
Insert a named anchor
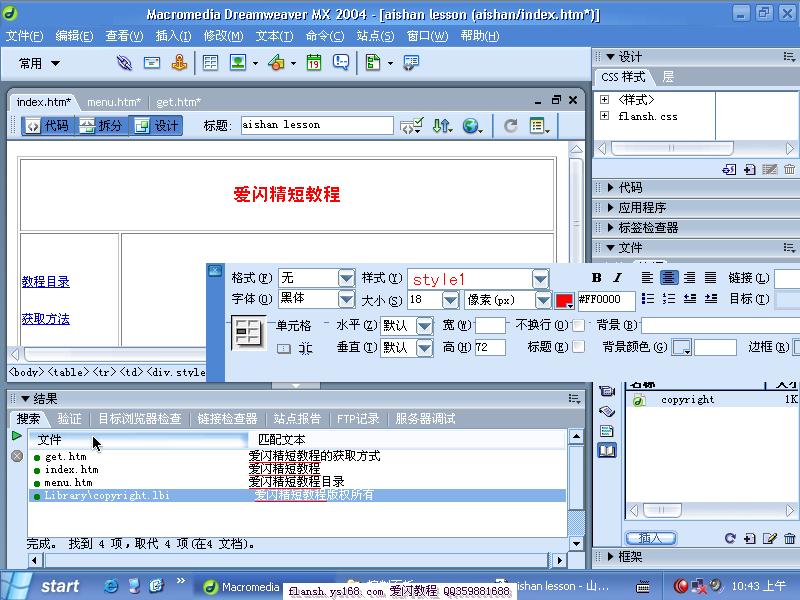pyautogui.click(x=179, y=63)
